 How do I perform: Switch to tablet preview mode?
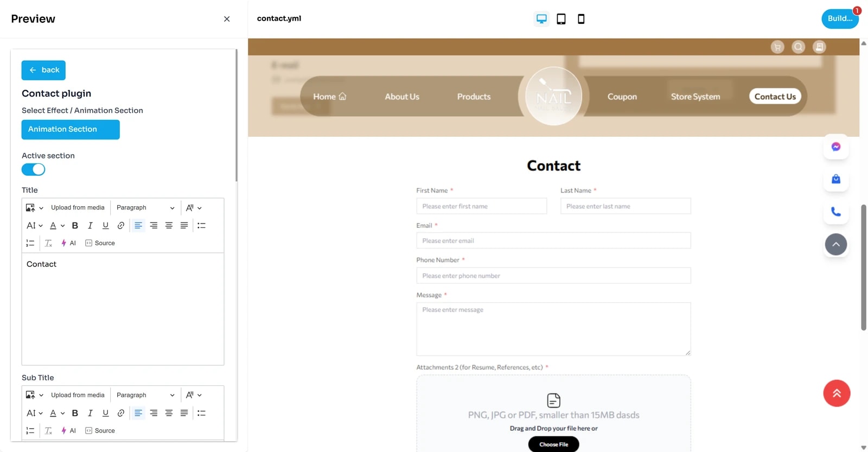point(561,19)
